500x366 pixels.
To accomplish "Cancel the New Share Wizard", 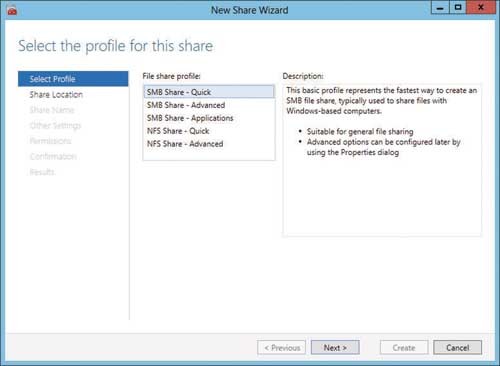I will [458, 348].
